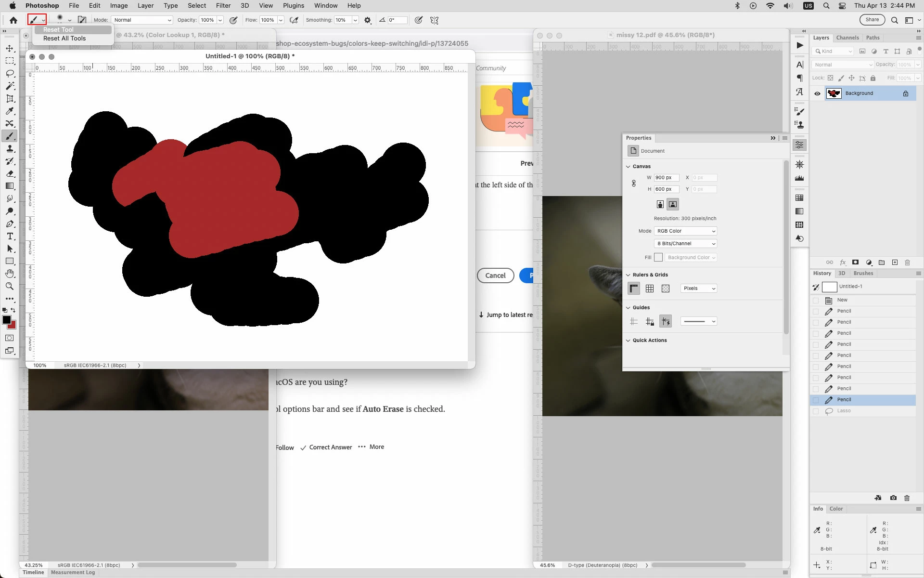Click the foreground black color swatch
The width and height of the screenshot is (924, 578).
(7, 320)
